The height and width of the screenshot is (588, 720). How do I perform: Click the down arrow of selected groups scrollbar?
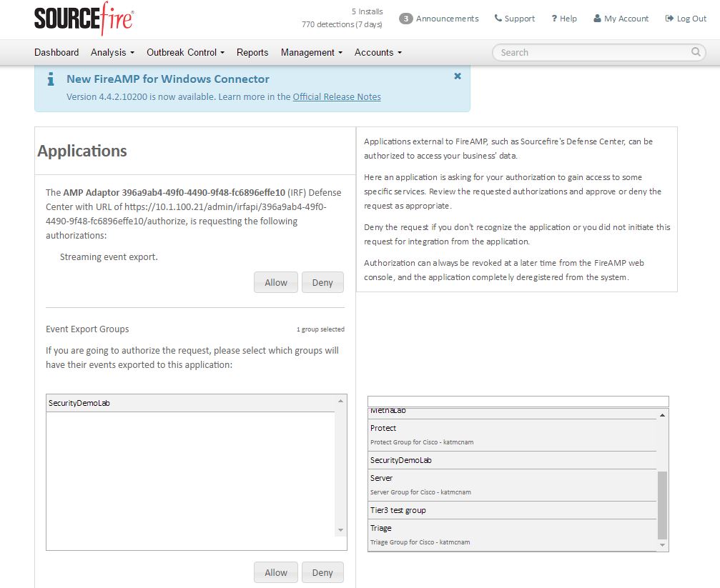point(341,530)
